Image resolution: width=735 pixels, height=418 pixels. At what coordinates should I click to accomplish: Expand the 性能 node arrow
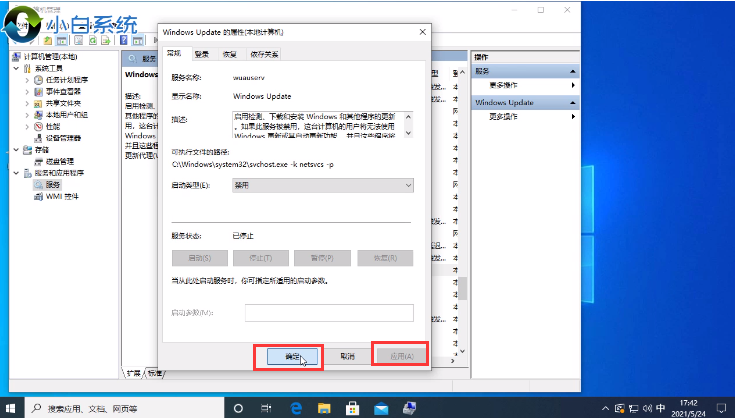click(27, 127)
